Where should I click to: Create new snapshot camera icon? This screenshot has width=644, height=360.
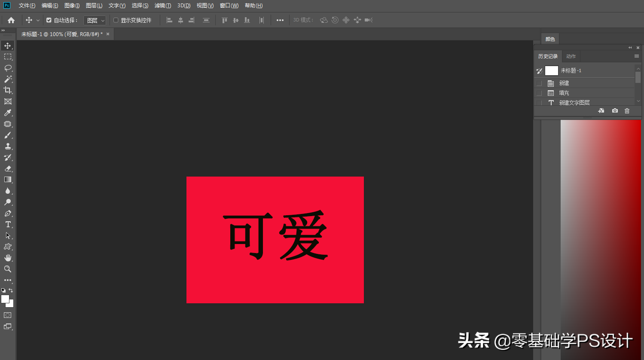coord(615,111)
